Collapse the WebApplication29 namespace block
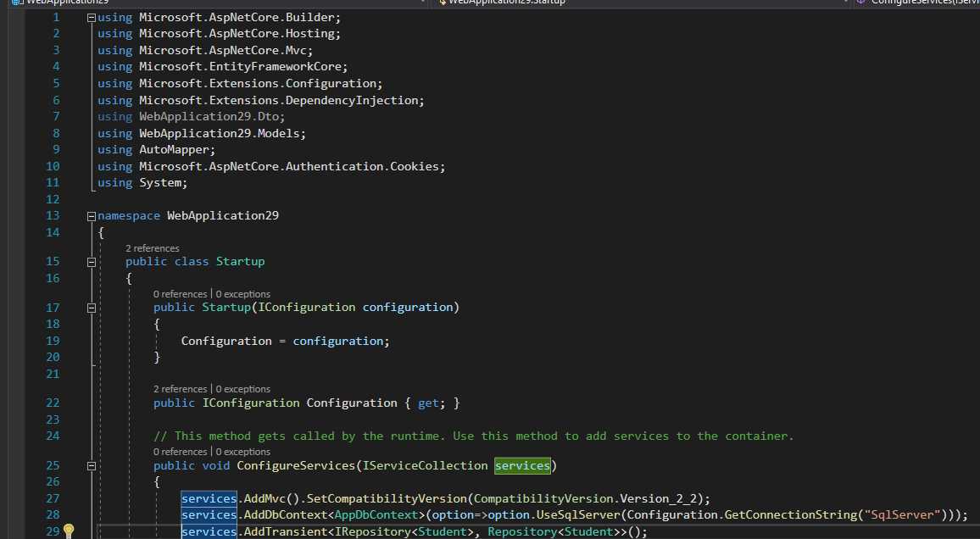 pyautogui.click(x=92, y=216)
